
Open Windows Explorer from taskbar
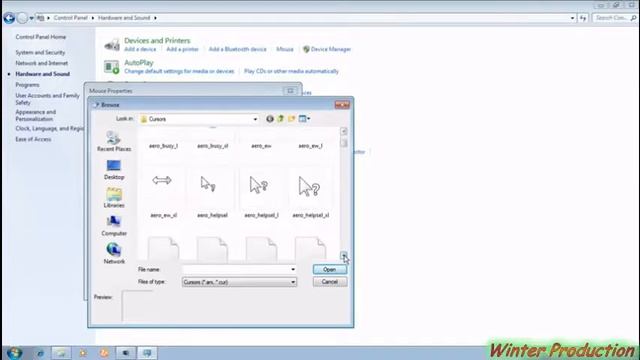tap(61, 353)
